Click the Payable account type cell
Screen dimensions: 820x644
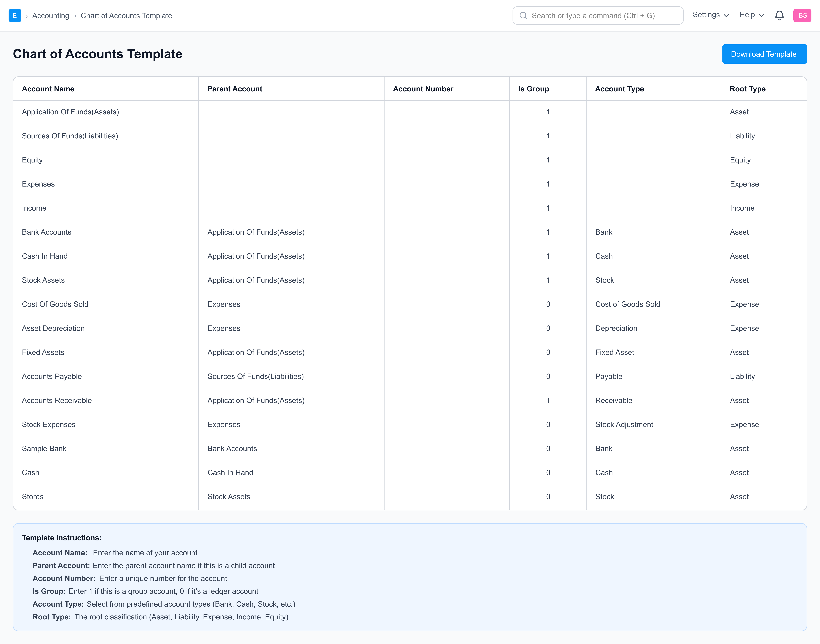coord(609,377)
